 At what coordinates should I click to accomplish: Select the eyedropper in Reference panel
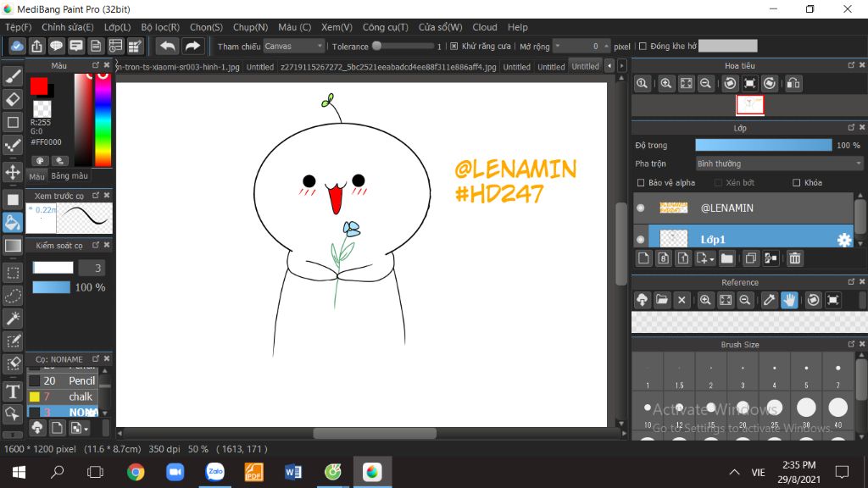[x=769, y=300]
